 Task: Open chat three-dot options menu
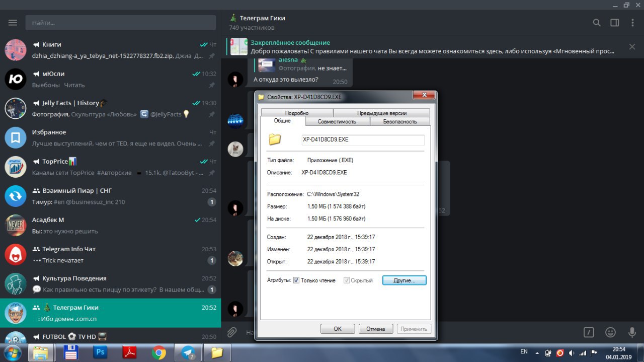tap(632, 23)
